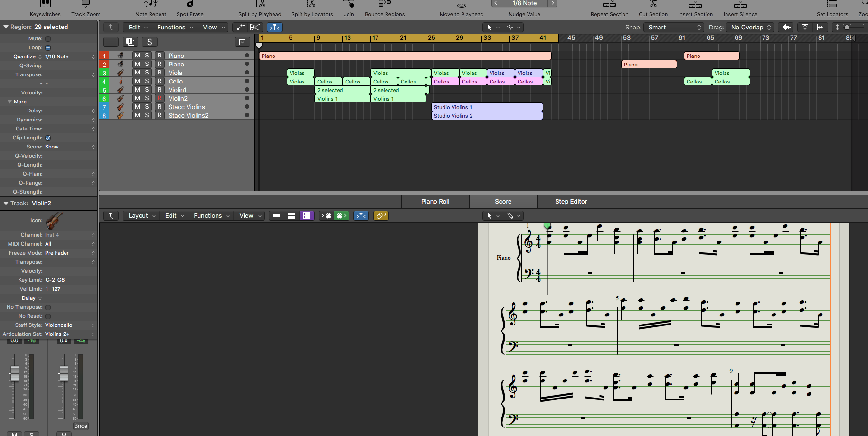This screenshot has height=436, width=868.
Task: Mute the Viola track
Action: click(x=137, y=73)
